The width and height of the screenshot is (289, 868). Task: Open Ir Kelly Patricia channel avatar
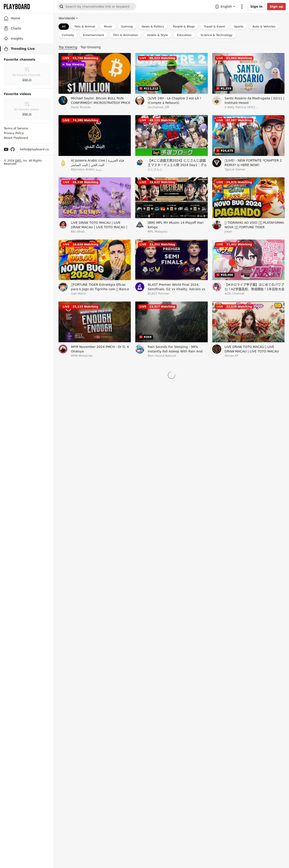(217, 101)
